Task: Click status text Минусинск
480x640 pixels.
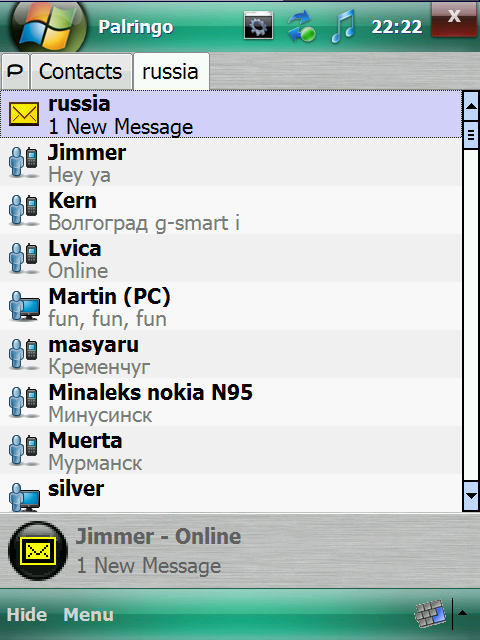Action: (100, 415)
